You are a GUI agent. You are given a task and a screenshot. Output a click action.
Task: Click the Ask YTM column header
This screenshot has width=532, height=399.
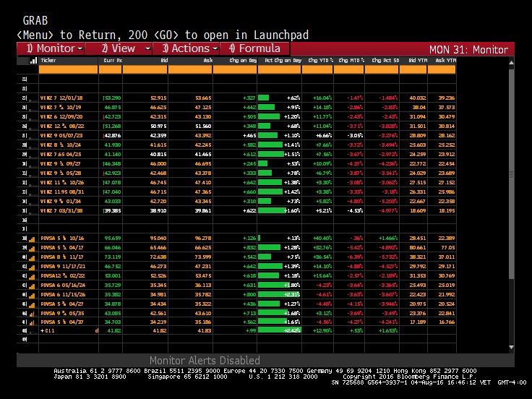click(442, 61)
